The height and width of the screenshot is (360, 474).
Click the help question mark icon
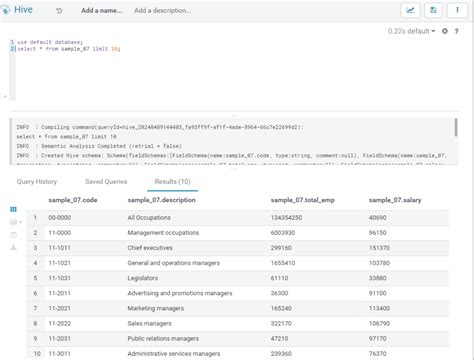click(456, 31)
